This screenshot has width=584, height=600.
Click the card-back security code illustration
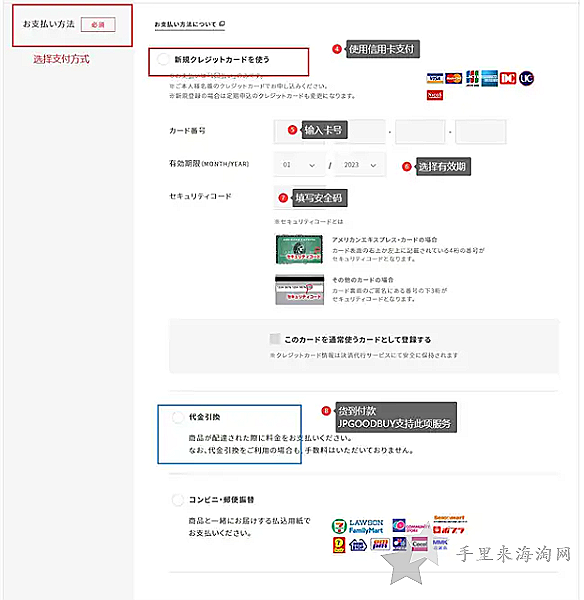(x=300, y=290)
